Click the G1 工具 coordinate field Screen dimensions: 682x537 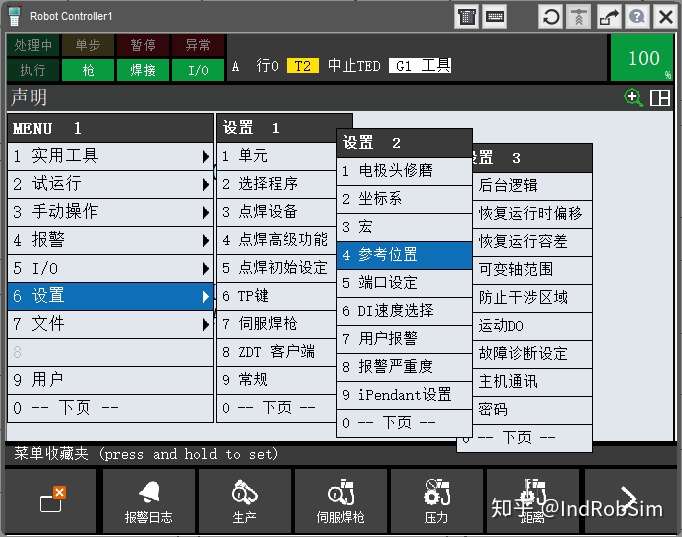coord(420,66)
